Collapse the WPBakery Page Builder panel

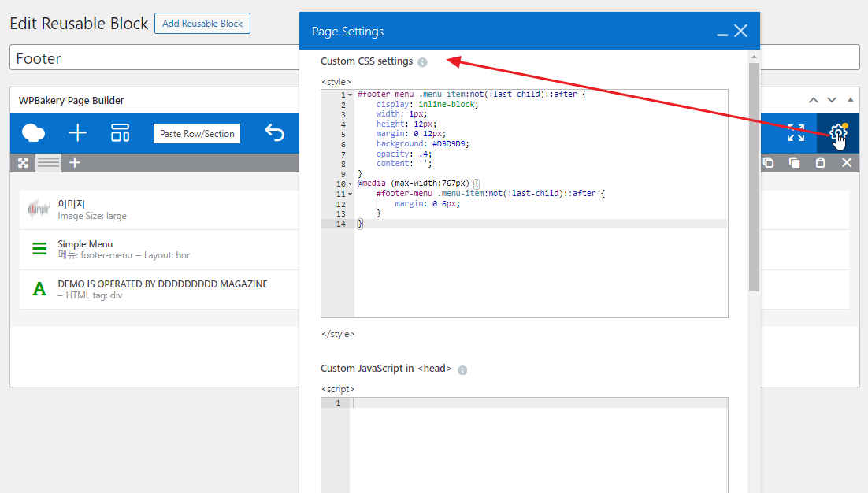851,100
